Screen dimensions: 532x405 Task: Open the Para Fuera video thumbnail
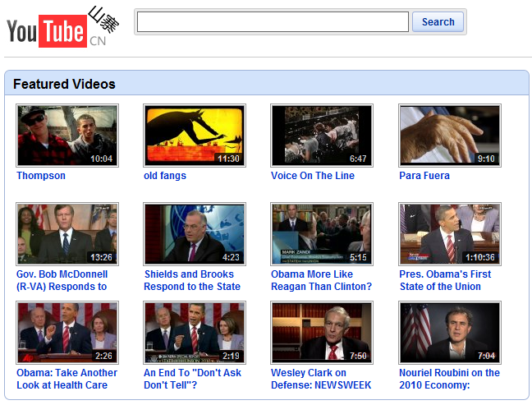[449, 135]
